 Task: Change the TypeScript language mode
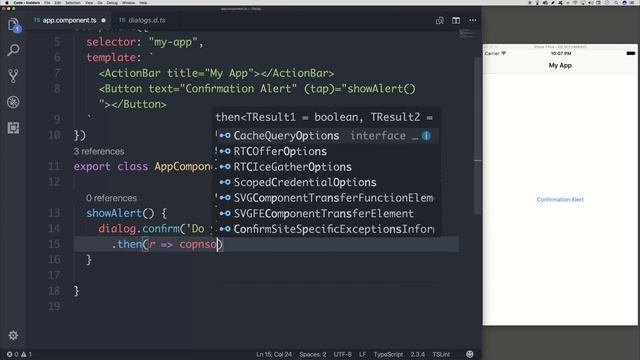click(x=388, y=354)
